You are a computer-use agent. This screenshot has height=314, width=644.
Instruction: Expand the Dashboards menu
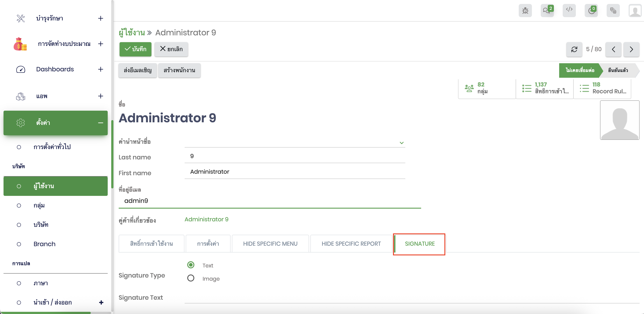100,69
